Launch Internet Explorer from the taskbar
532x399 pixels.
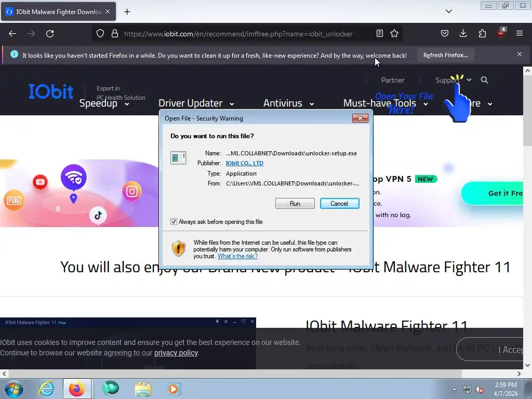pos(46,389)
